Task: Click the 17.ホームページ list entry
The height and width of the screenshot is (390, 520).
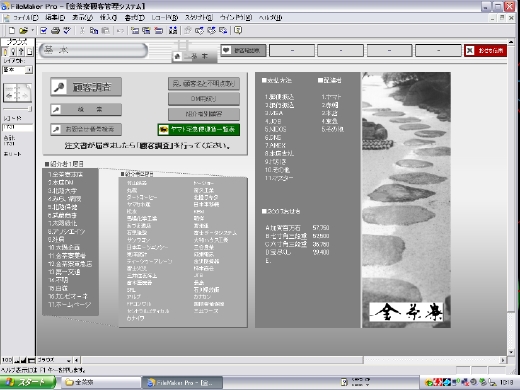Action: pyautogui.click(x=69, y=304)
